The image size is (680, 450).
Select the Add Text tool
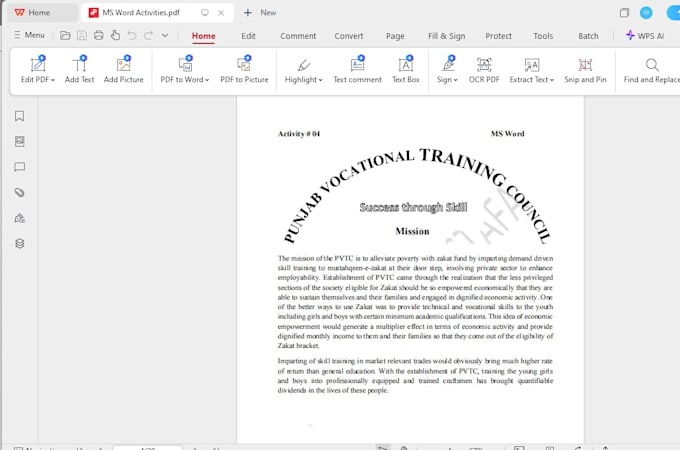[79, 70]
